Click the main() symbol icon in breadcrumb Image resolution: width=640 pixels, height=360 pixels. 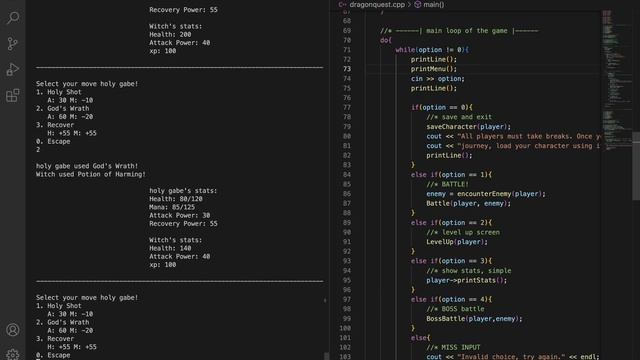(418, 4)
